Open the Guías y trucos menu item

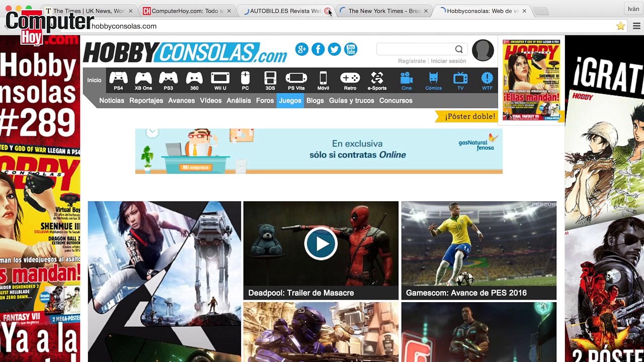[352, 101]
